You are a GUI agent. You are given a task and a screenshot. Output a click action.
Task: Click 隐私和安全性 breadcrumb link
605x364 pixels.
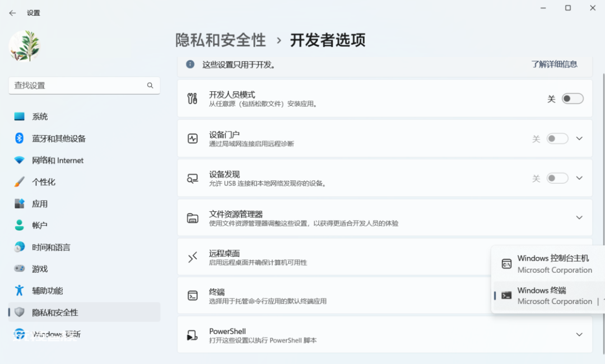point(221,40)
